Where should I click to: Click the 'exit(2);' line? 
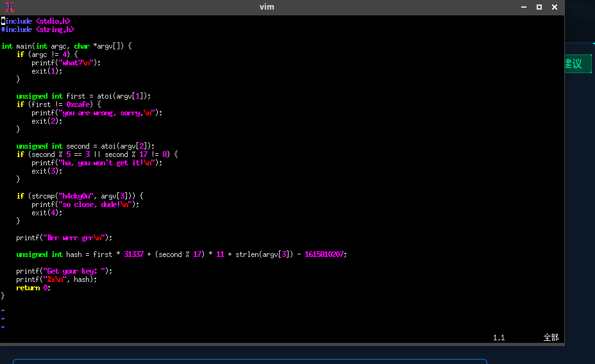(x=47, y=121)
